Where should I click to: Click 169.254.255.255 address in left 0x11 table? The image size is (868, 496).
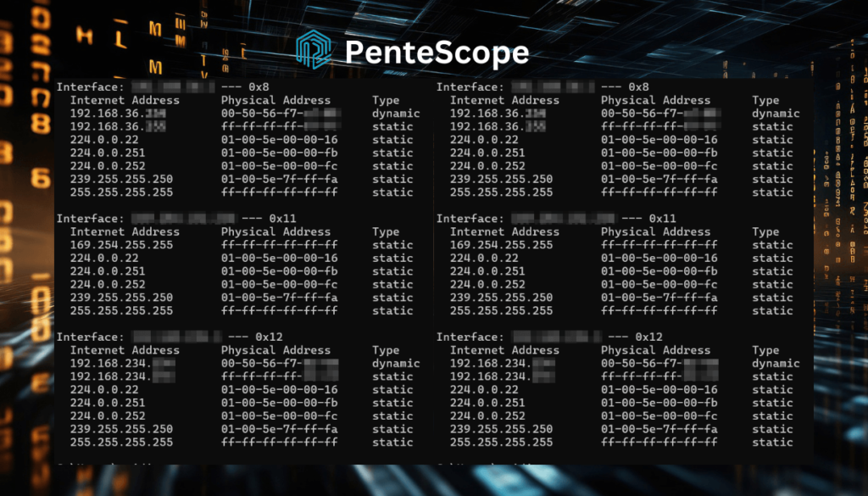(x=121, y=245)
